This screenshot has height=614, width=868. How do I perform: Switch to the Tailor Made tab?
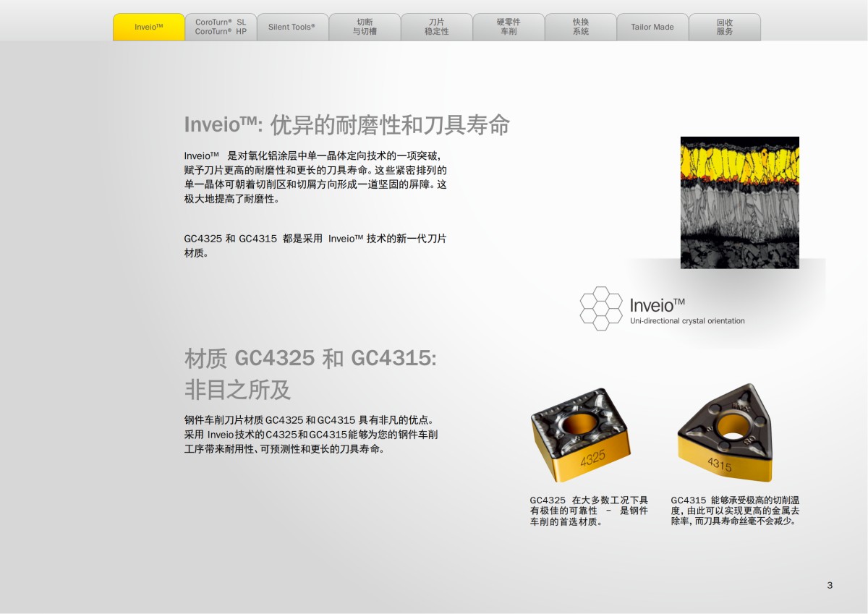(x=652, y=27)
